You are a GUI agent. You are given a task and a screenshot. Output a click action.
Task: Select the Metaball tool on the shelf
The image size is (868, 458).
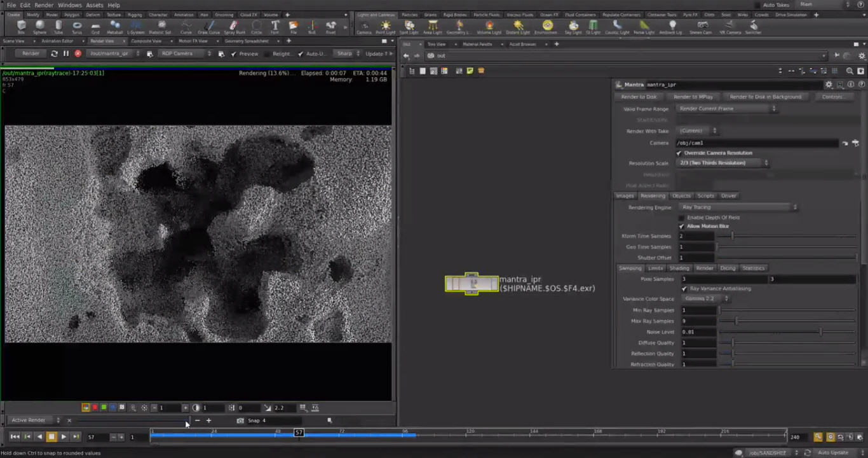(115, 26)
